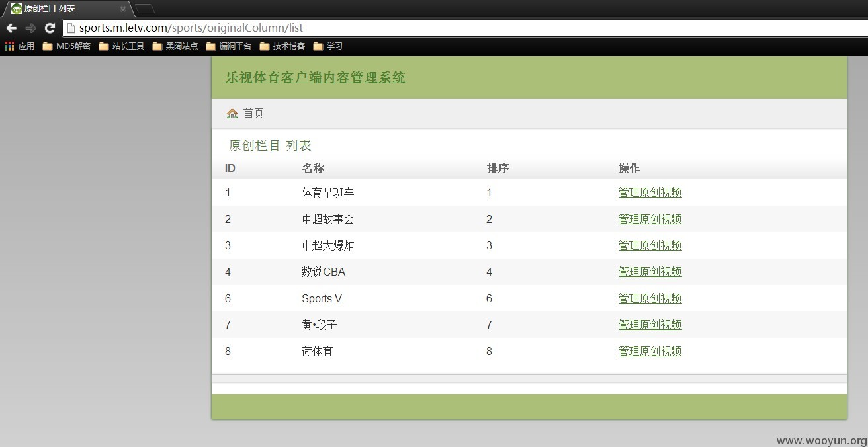Click the ID column header
This screenshot has height=447, width=868.
(230, 168)
